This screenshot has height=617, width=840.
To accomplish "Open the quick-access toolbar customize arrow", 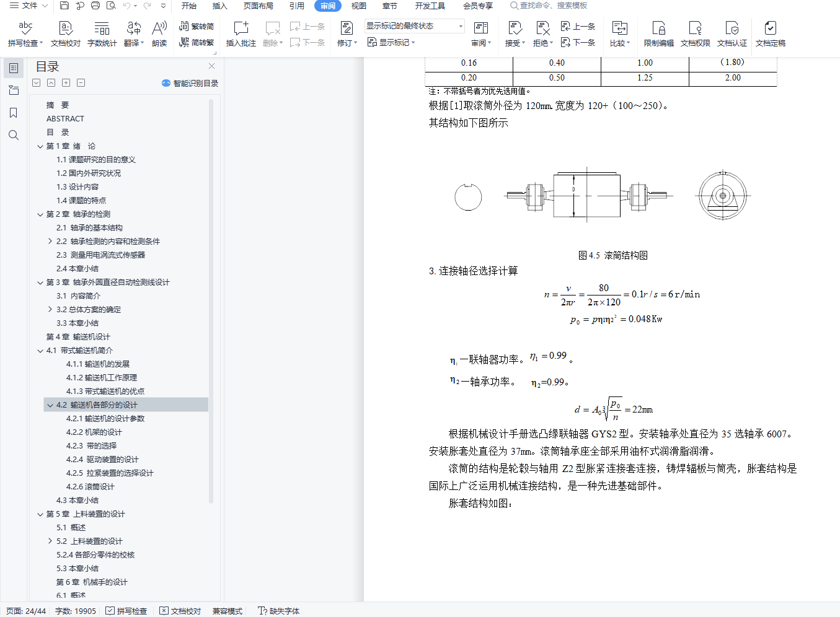I will tap(163, 6).
